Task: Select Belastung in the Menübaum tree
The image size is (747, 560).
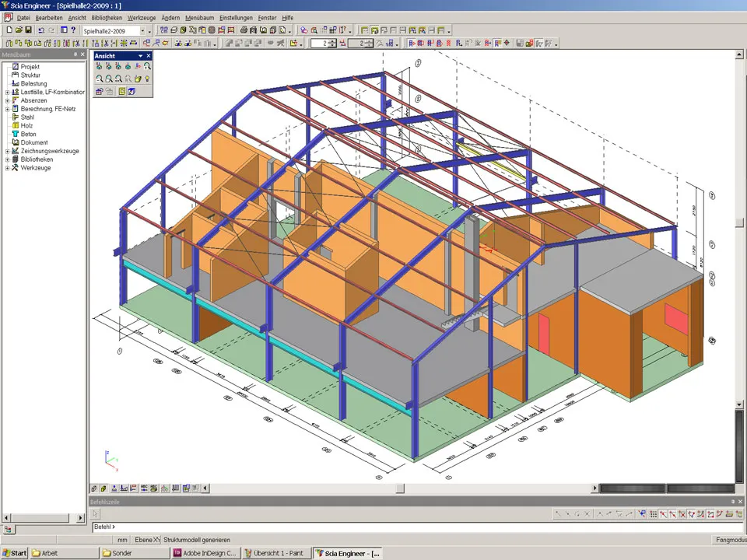Action: pyautogui.click(x=33, y=83)
